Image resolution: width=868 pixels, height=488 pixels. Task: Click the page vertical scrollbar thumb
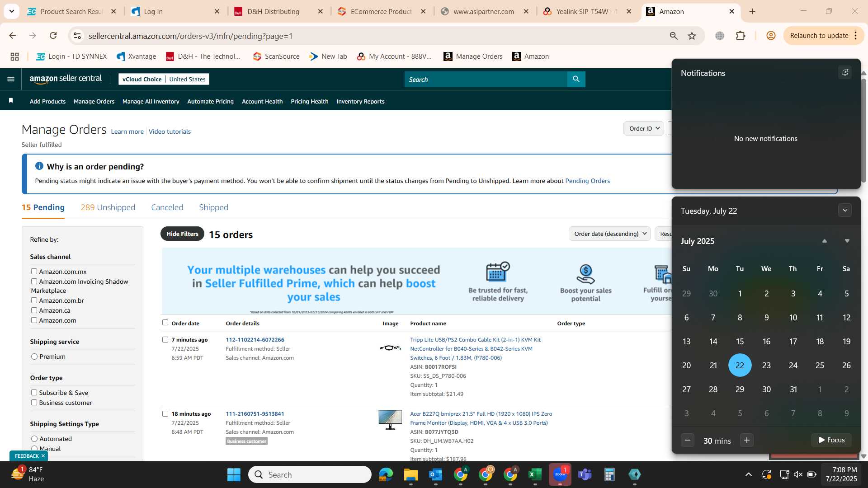[x=863, y=131]
